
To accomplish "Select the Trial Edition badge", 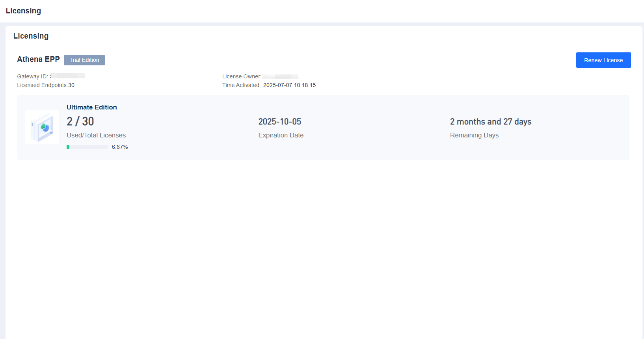I will (84, 60).
